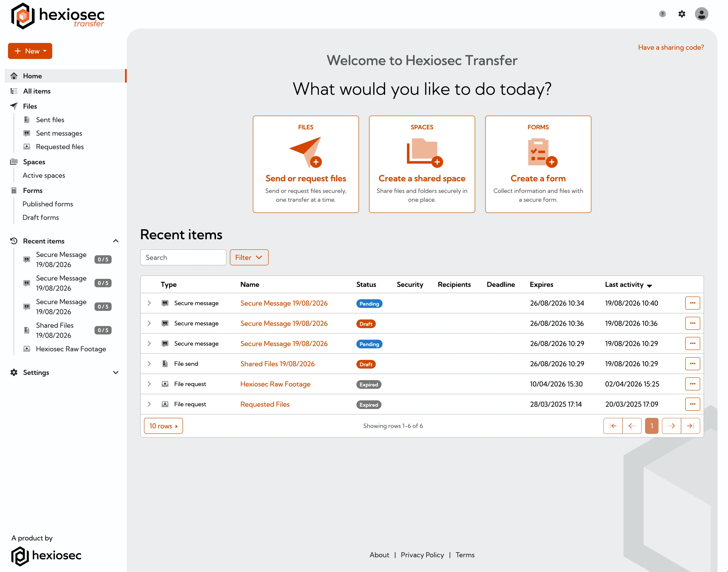
Task: Expand the Shared Files 19/08/2026 row
Action: [149, 364]
